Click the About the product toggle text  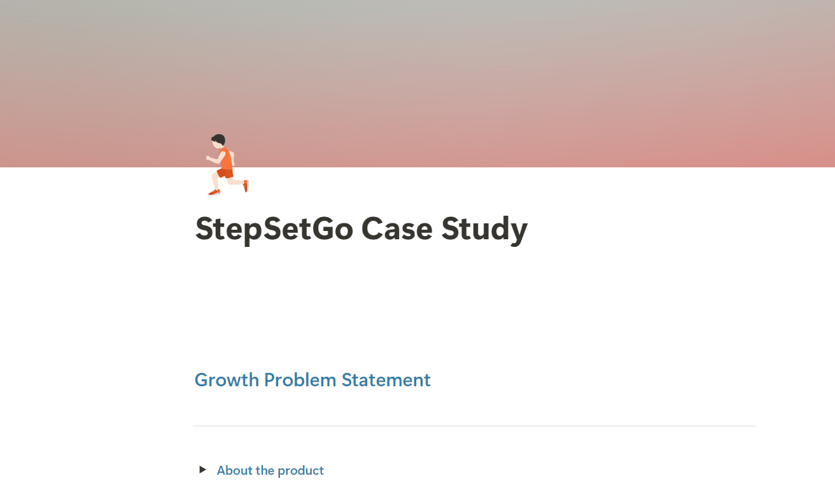click(270, 471)
